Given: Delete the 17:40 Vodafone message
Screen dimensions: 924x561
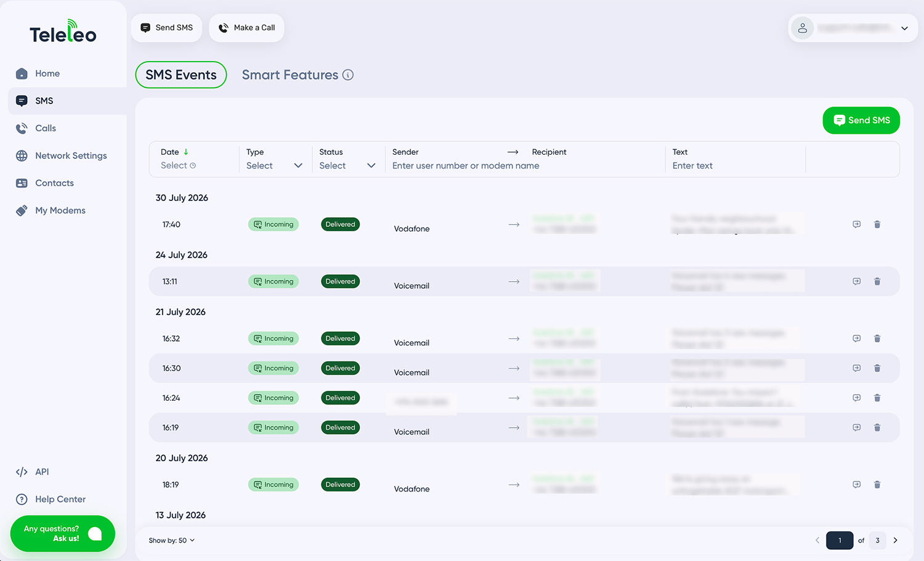Looking at the screenshot, I should [877, 224].
